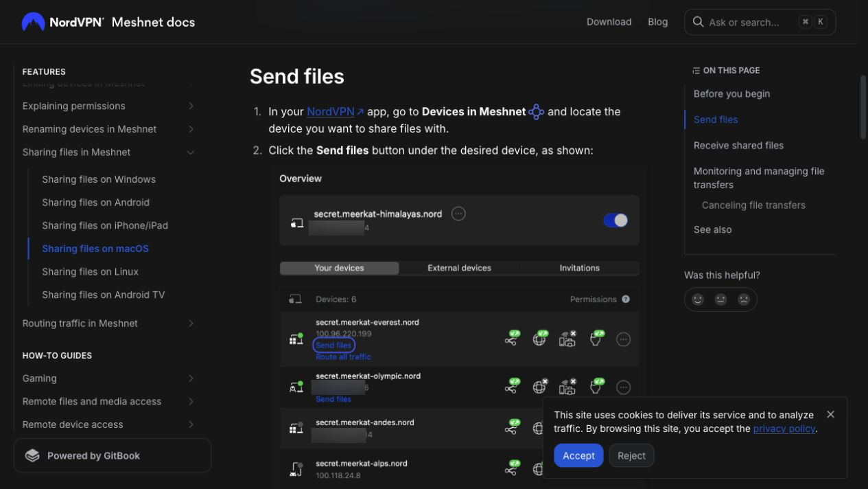Click Meshnet docs title in header

(153, 22)
